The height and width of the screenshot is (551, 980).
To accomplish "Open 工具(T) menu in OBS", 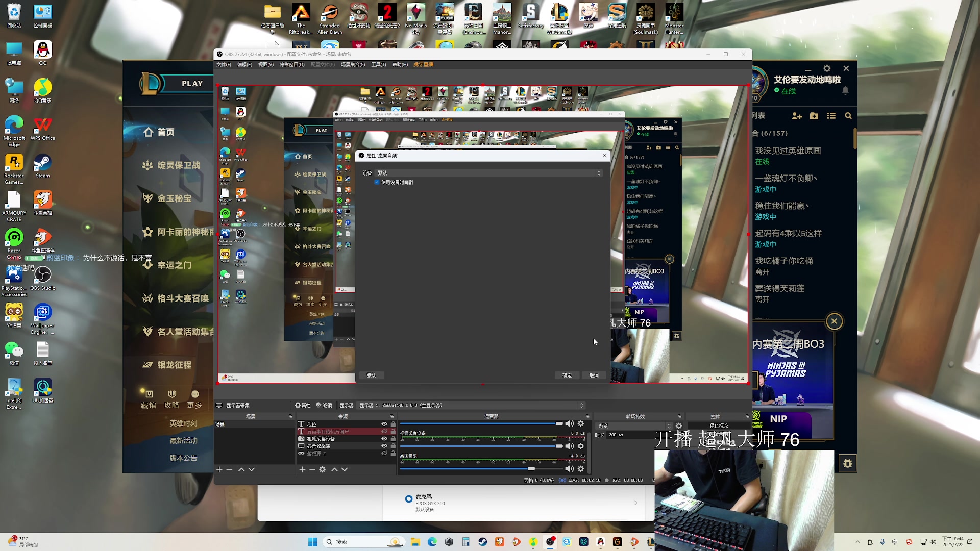I will [379, 65].
